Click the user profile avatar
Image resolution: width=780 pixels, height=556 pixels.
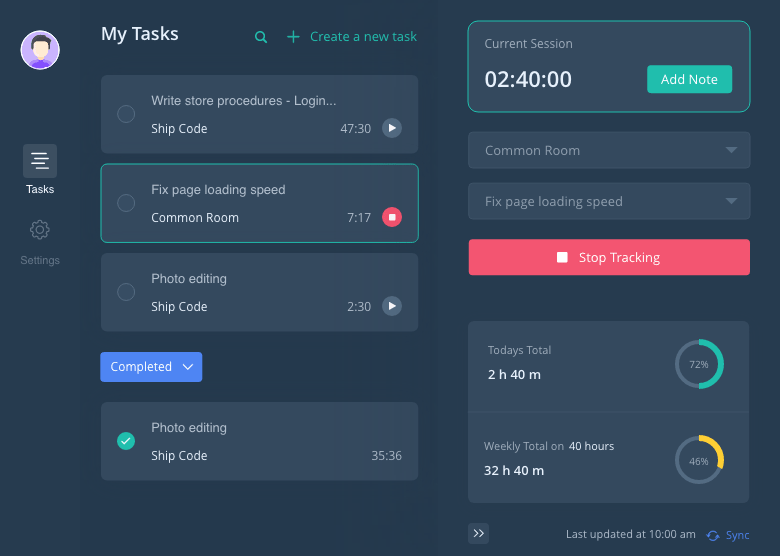(40, 50)
